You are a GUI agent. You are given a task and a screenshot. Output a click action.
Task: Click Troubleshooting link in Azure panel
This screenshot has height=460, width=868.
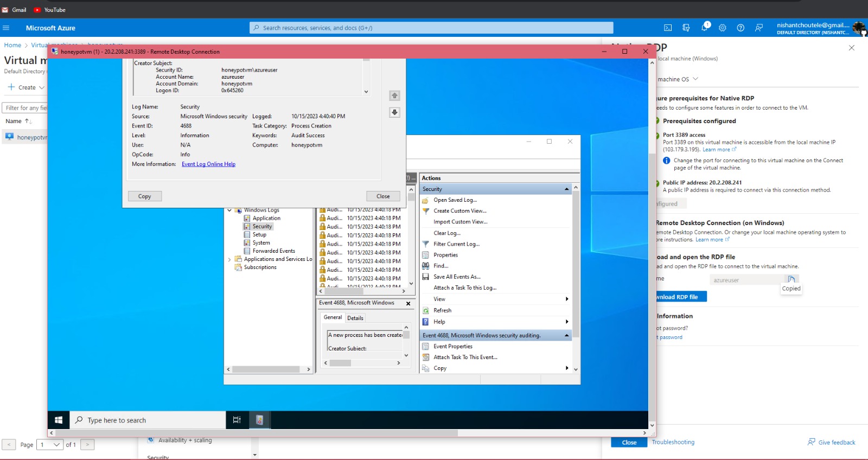[673, 443]
